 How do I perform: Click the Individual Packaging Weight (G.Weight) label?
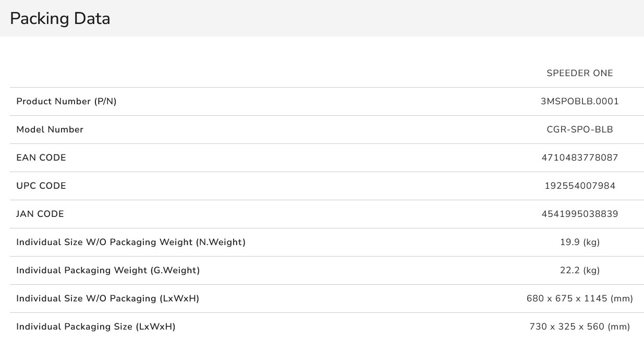click(108, 271)
